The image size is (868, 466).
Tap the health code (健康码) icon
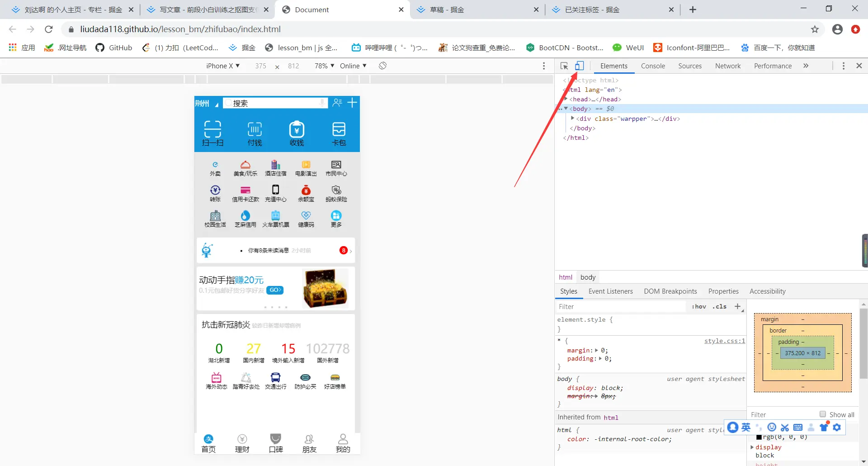click(306, 215)
